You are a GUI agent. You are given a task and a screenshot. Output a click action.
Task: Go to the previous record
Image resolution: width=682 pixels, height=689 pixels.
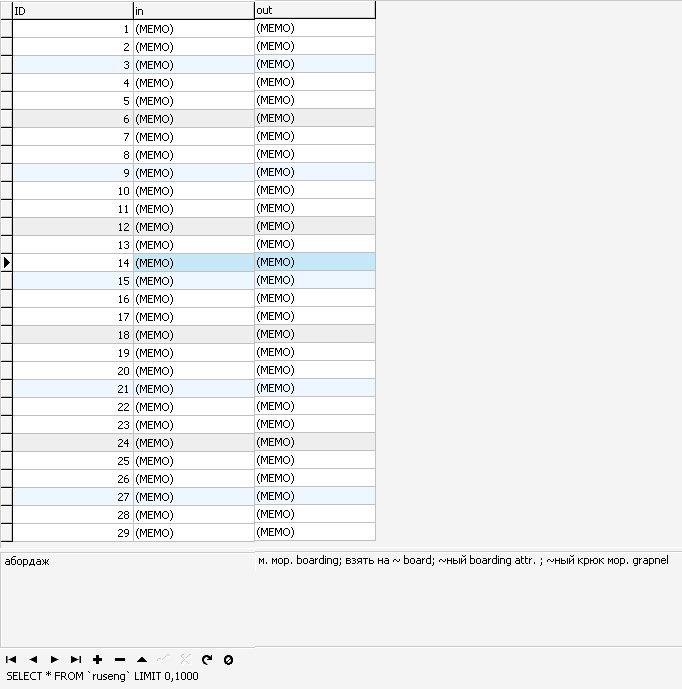(x=33, y=659)
